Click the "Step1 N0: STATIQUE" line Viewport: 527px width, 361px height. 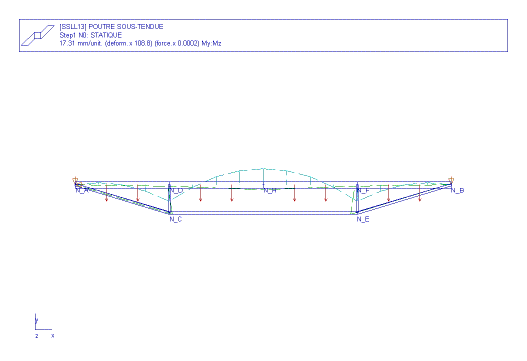click(91, 35)
